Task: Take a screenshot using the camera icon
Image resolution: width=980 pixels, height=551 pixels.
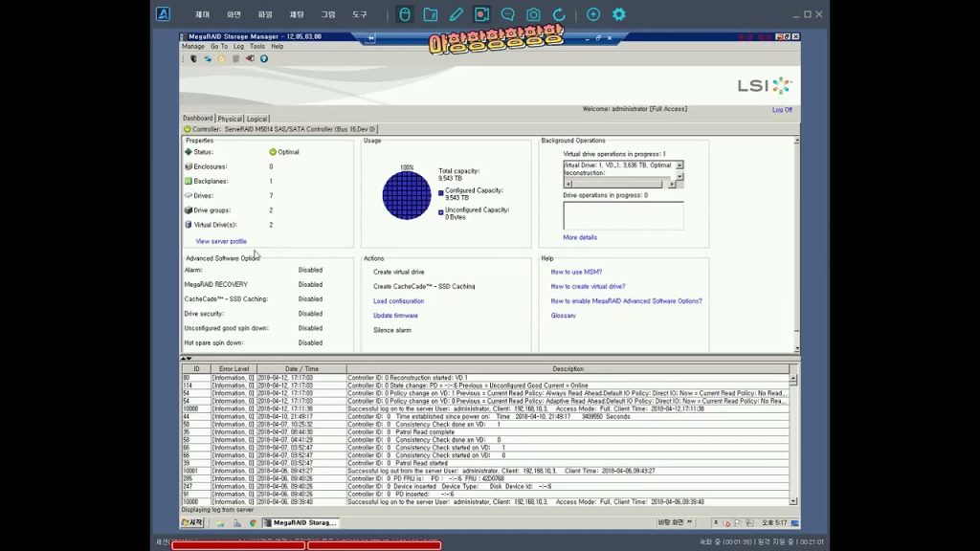Action: 534,14
